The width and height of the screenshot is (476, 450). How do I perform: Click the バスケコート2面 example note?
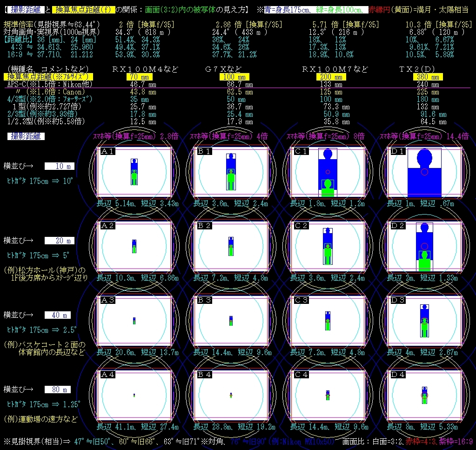point(45,348)
